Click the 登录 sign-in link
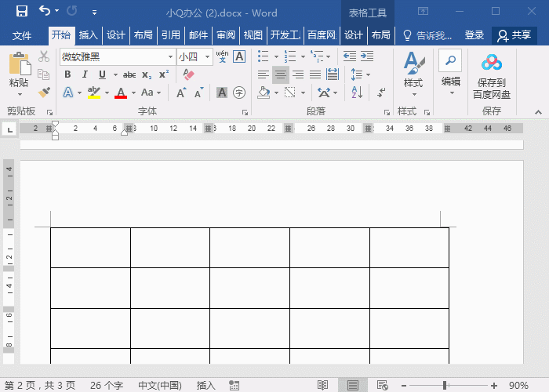This screenshot has width=549, height=392. 474,35
